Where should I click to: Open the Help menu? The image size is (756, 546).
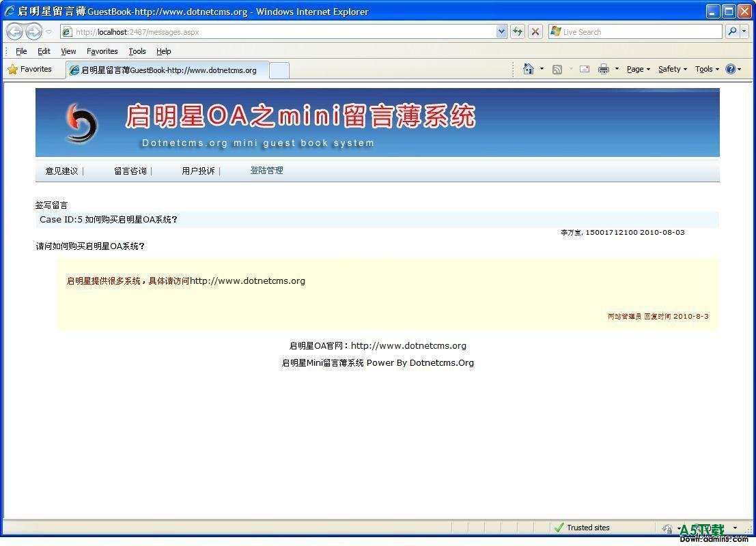(x=163, y=51)
